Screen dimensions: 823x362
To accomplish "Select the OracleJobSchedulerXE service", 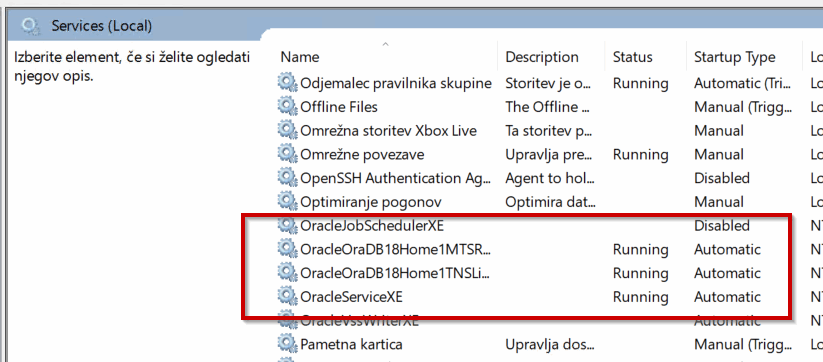I will [x=372, y=226].
